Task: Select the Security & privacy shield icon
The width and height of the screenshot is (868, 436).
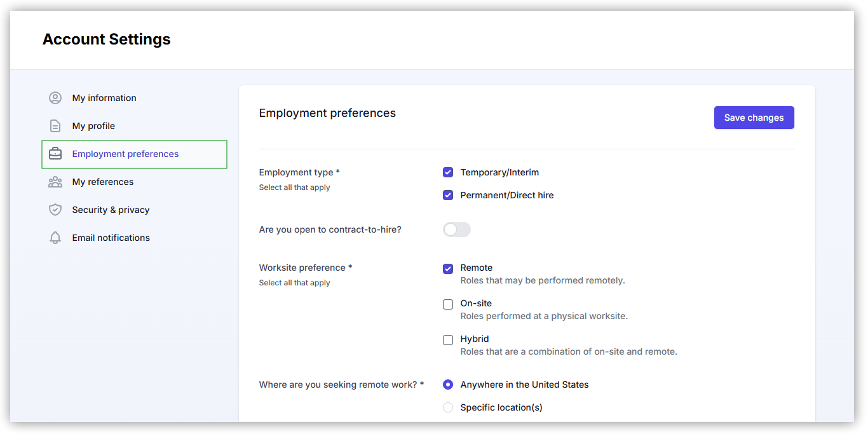Action: [55, 209]
